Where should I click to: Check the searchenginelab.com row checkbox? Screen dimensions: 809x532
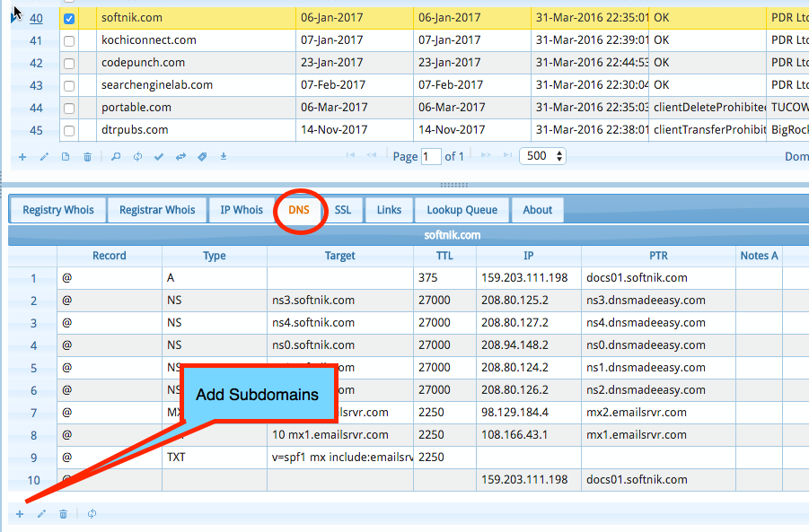tap(68, 86)
